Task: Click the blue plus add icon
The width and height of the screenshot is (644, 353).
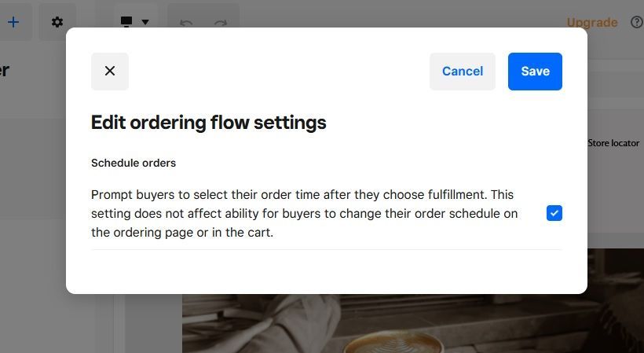Action: pyautogui.click(x=13, y=22)
